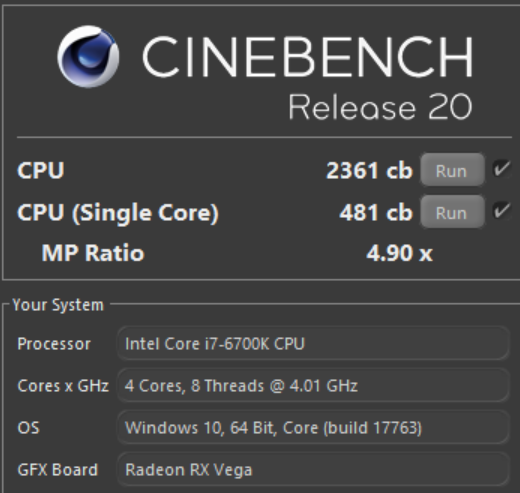Run the multi-core CPU benchmark
520x493 pixels.
(452, 170)
